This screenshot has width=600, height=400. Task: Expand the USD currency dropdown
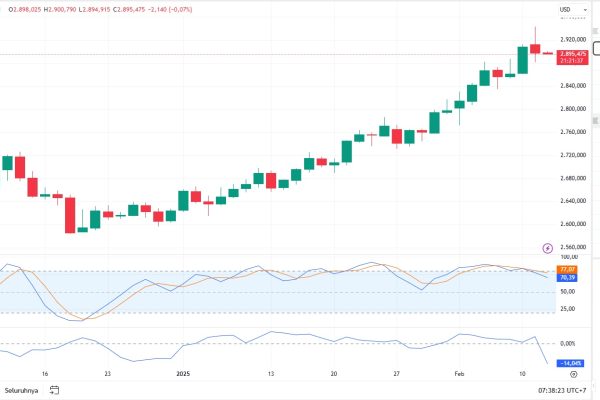coord(566,9)
